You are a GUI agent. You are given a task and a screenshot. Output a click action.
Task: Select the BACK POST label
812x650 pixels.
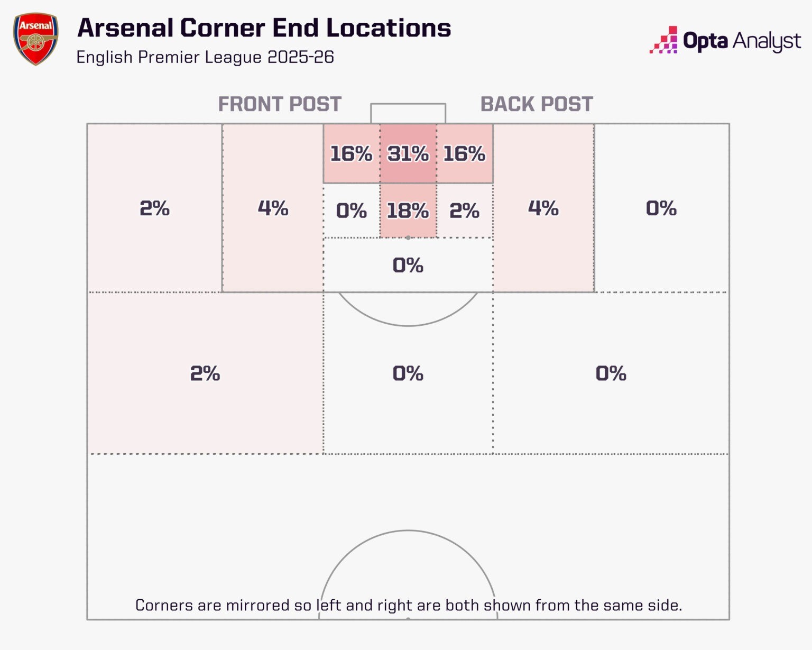(x=537, y=104)
